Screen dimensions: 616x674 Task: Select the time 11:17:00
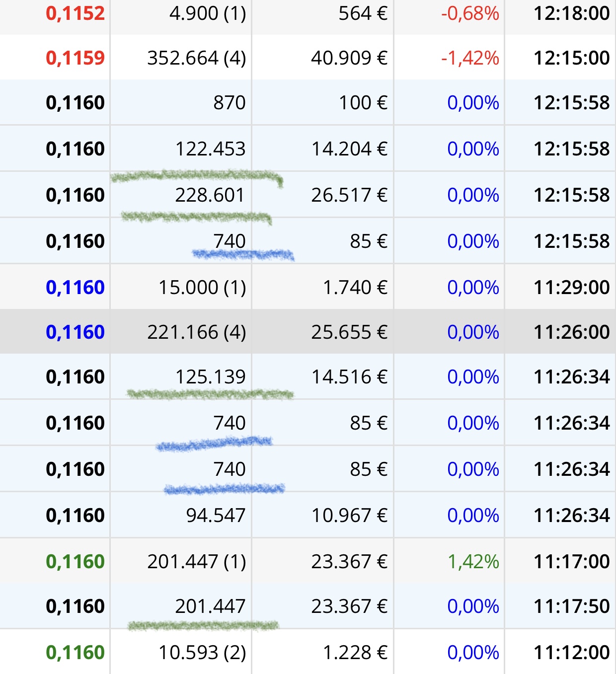[x=572, y=562]
